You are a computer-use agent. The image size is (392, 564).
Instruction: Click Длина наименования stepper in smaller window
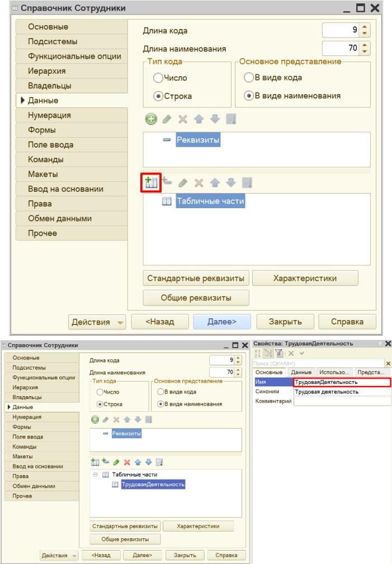pyautogui.click(x=238, y=372)
